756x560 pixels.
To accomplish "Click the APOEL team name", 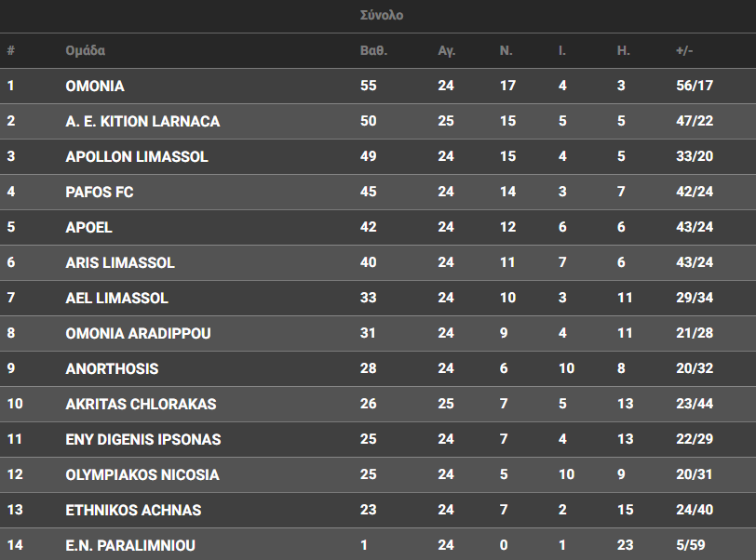I will [89, 228].
